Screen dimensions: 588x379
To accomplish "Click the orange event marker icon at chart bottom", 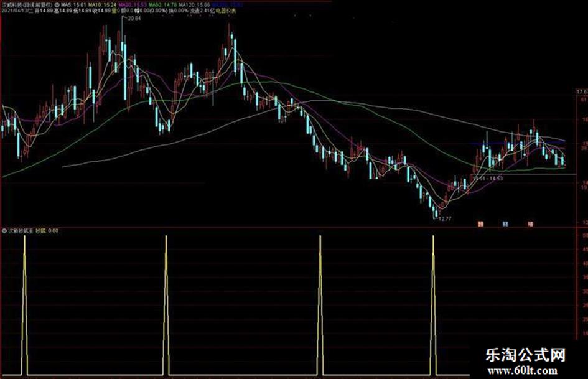I will tap(480, 224).
